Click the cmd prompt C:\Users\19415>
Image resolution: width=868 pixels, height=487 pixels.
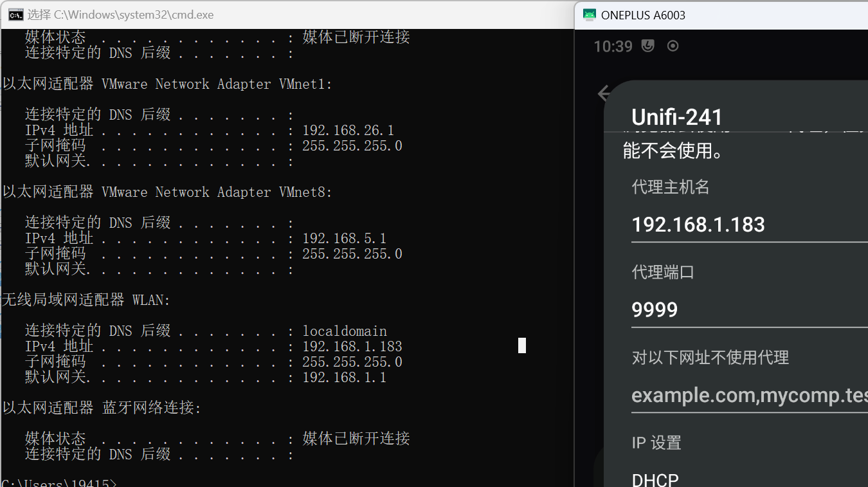pyautogui.click(x=59, y=483)
